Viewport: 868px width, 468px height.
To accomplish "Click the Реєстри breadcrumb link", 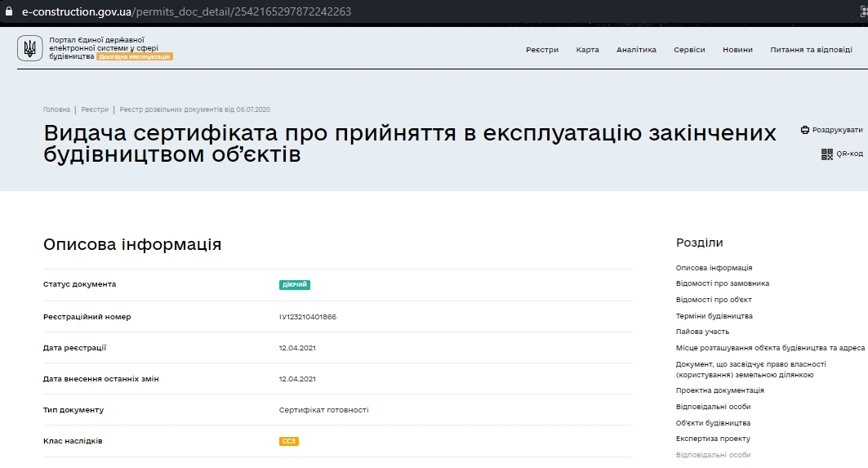I will pyautogui.click(x=95, y=109).
